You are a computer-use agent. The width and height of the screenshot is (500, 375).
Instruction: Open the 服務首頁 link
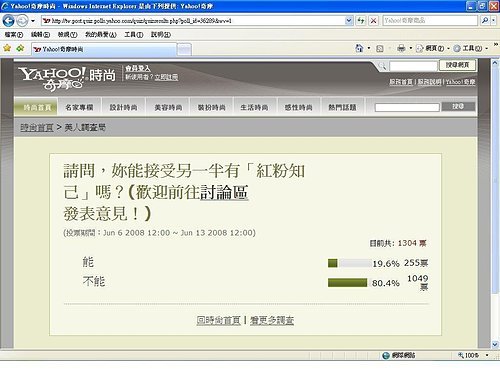point(401,82)
